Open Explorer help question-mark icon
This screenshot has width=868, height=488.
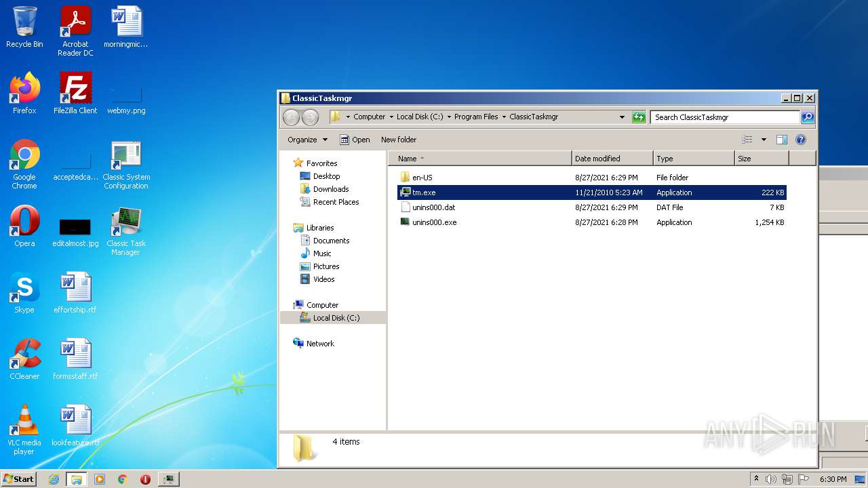tap(800, 140)
